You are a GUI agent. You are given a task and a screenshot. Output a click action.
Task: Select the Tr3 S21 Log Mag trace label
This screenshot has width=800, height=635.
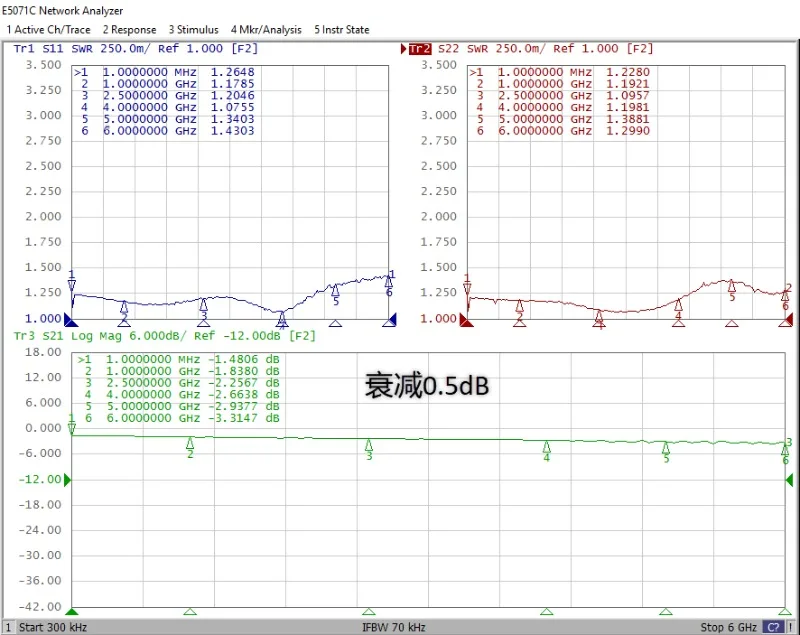(164, 336)
